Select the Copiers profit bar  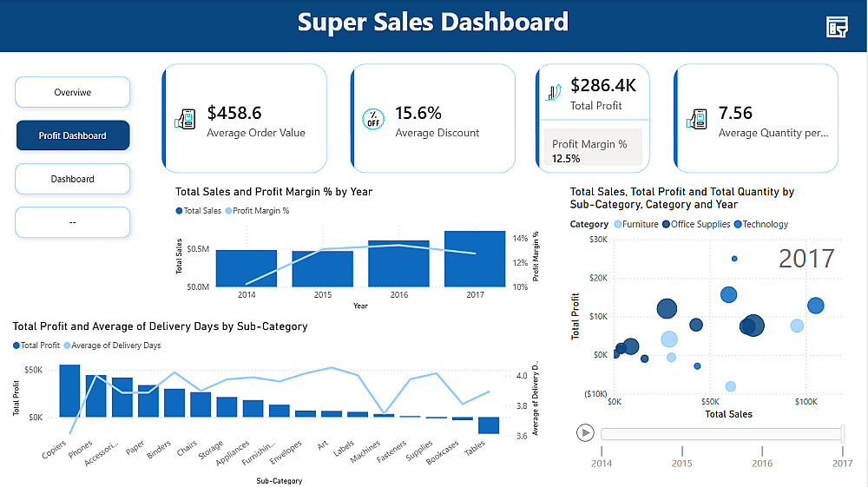coord(69,391)
